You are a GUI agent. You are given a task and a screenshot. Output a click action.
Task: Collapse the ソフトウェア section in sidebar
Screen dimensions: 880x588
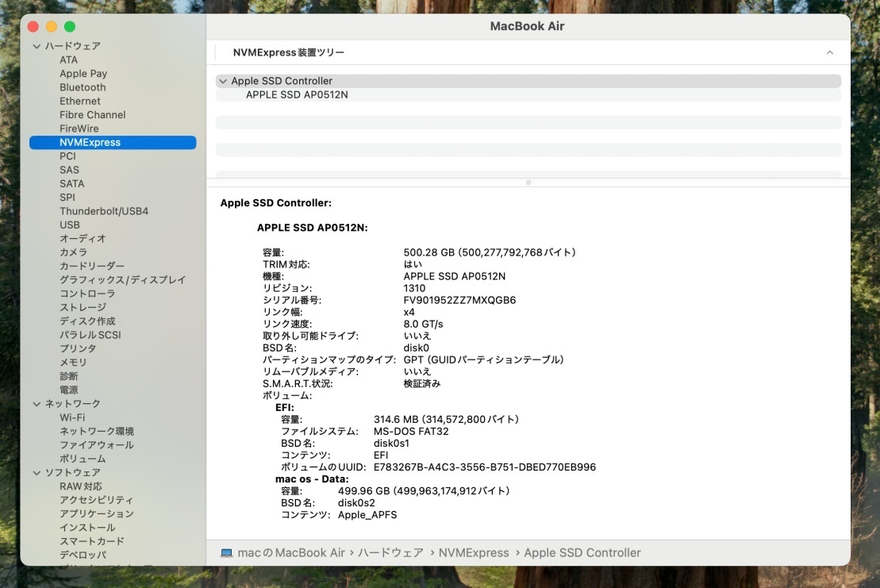click(x=37, y=473)
